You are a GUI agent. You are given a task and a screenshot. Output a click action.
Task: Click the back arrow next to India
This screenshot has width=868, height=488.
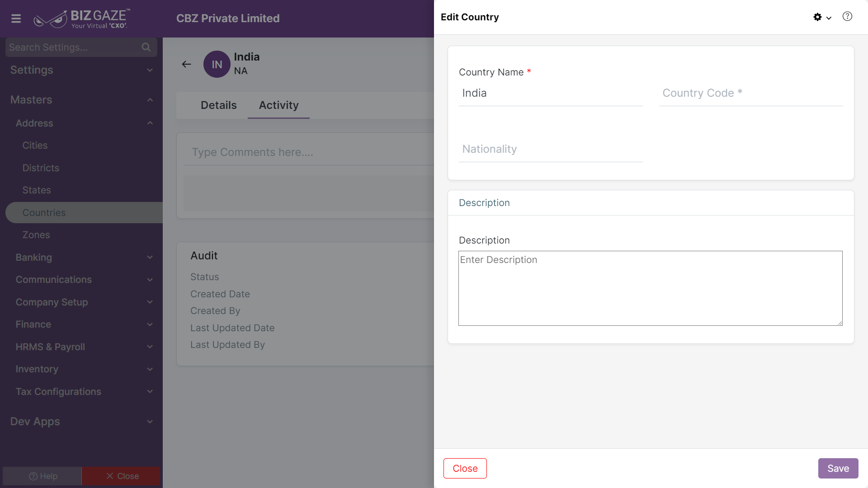186,64
